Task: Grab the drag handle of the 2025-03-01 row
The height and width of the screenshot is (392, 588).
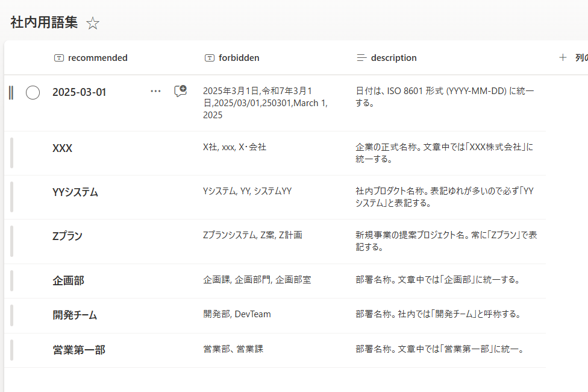Action: coord(11,93)
